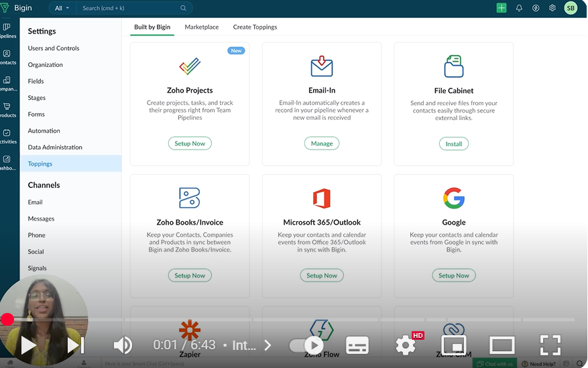This screenshot has width=588, height=368.
Task: Open the Activities module icon
Action: coord(7,133)
